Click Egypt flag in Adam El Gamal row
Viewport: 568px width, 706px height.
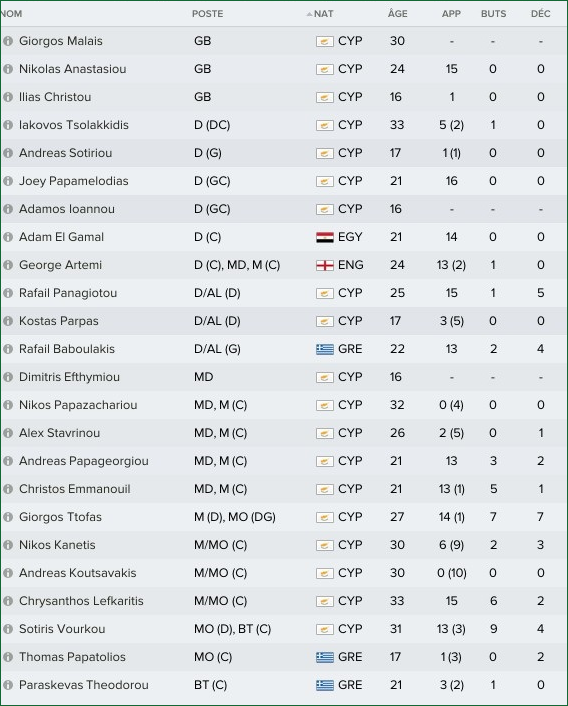(x=325, y=237)
